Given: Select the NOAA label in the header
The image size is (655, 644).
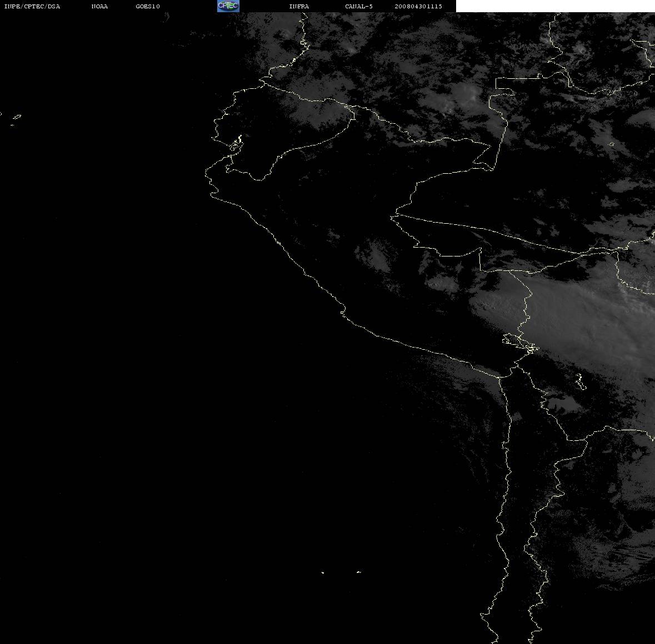Looking at the screenshot, I should (99, 6).
